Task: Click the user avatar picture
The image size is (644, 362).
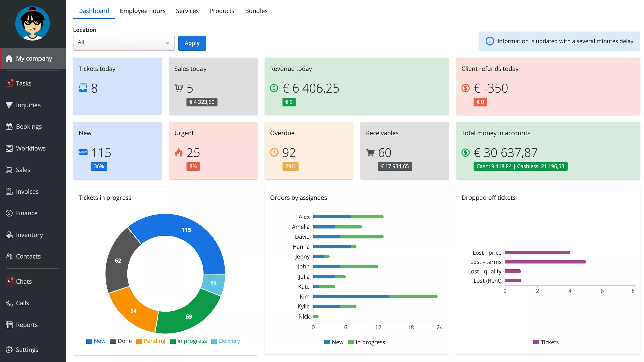Action: (x=32, y=23)
